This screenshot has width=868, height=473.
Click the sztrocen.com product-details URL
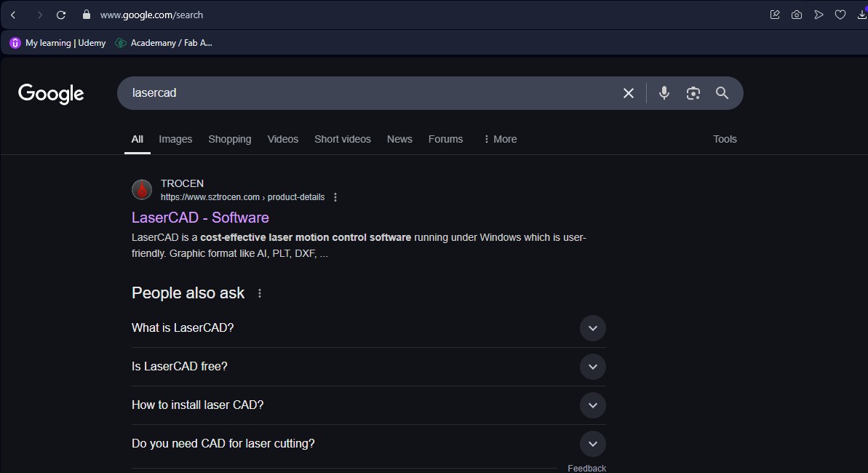tap(242, 197)
